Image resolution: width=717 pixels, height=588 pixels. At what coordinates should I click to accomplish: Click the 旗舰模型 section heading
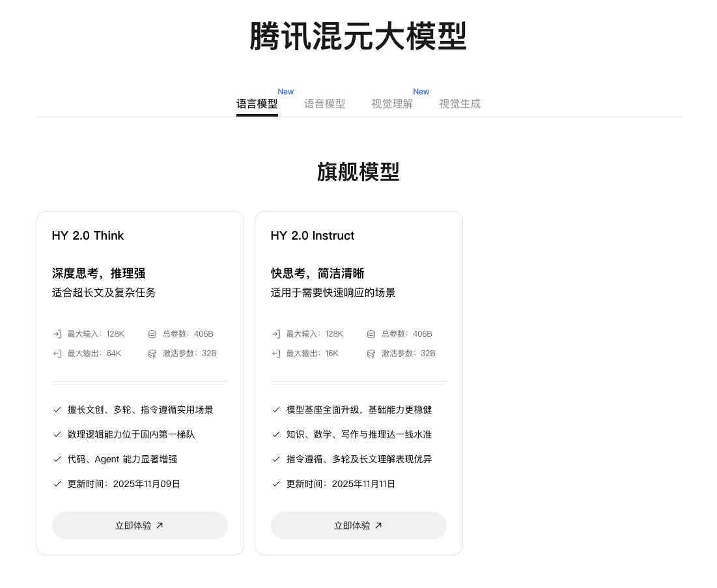point(358,172)
